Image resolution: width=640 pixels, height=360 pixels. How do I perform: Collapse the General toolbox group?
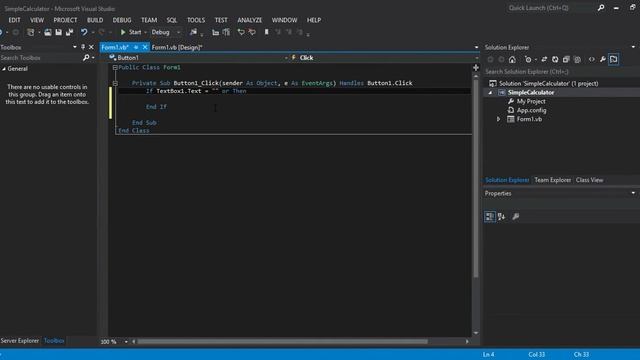click(x=4, y=69)
